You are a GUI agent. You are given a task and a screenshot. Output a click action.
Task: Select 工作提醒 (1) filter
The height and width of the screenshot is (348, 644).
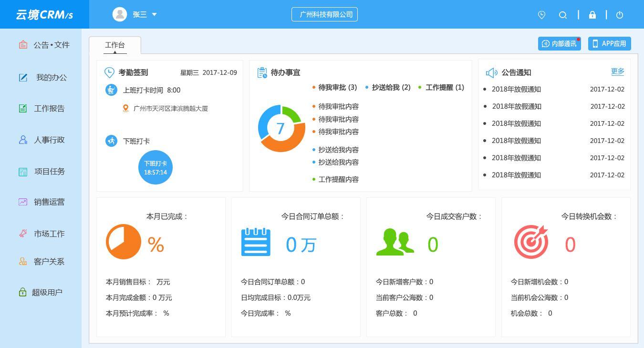pyautogui.click(x=441, y=87)
